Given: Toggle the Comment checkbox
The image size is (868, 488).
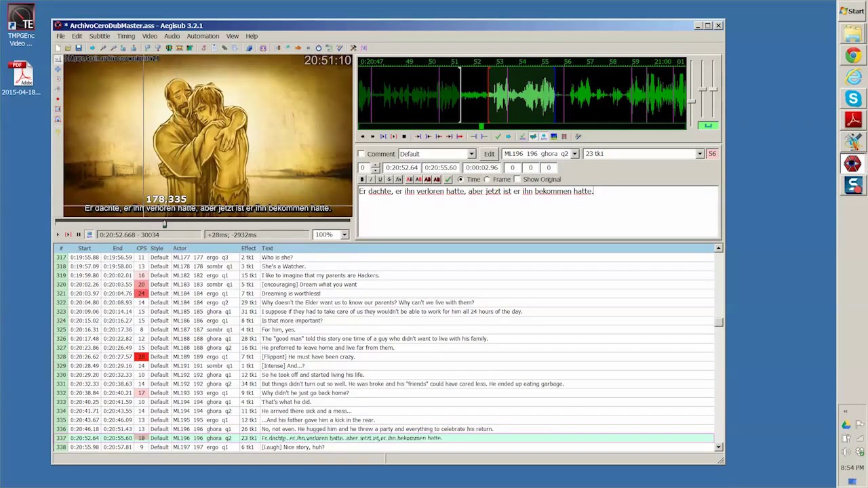Looking at the screenshot, I should (361, 154).
